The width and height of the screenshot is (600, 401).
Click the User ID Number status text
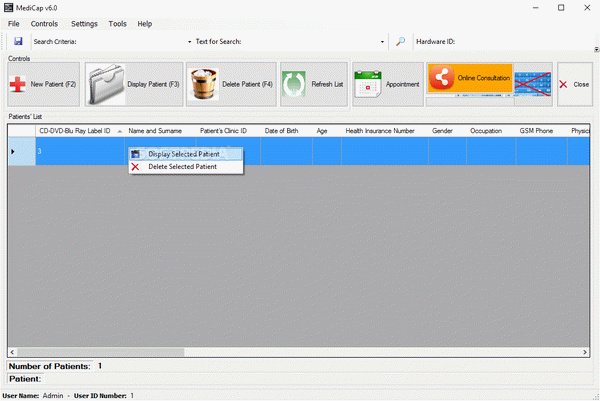tap(104, 396)
